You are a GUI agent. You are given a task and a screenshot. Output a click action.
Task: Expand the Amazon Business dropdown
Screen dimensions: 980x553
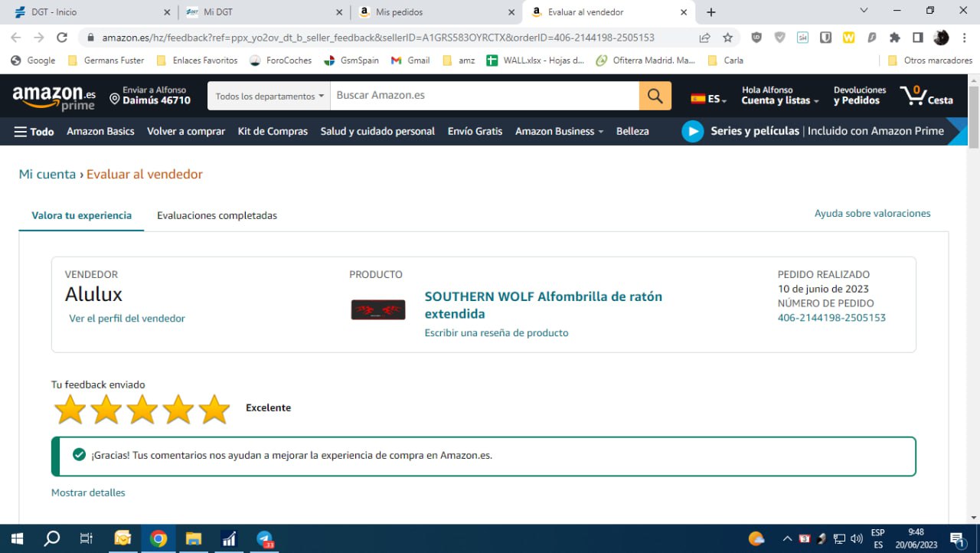click(559, 131)
